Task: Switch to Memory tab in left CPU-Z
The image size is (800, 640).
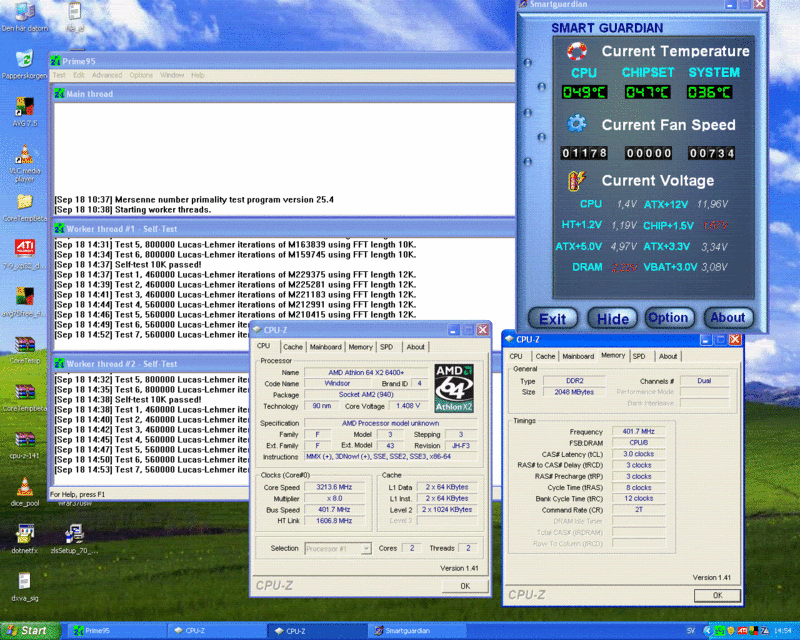Action: click(361, 347)
